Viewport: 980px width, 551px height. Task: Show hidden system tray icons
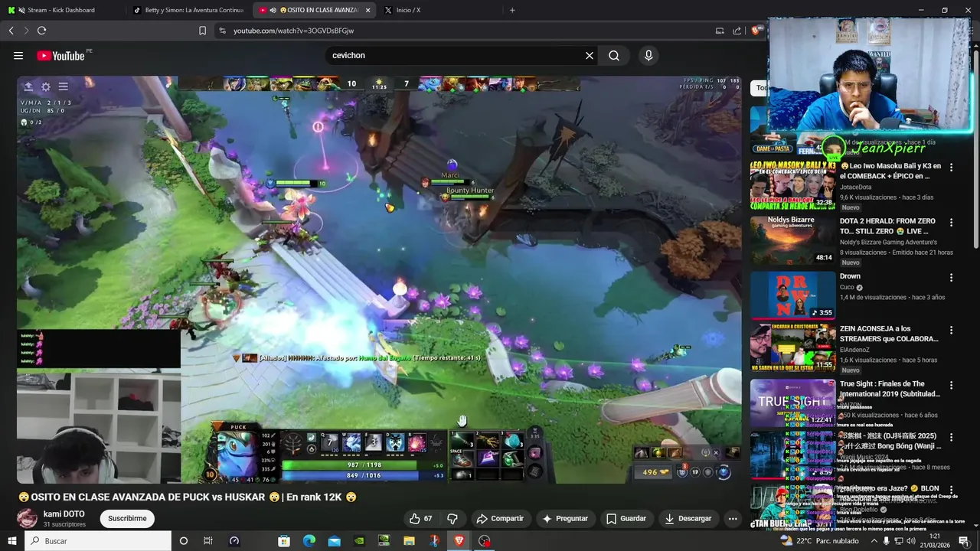pos(874,541)
